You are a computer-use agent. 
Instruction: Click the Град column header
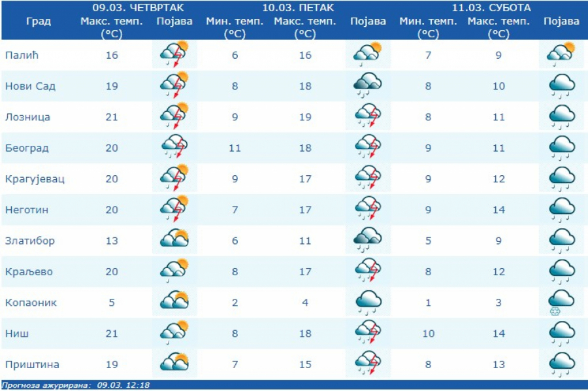click(x=39, y=21)
